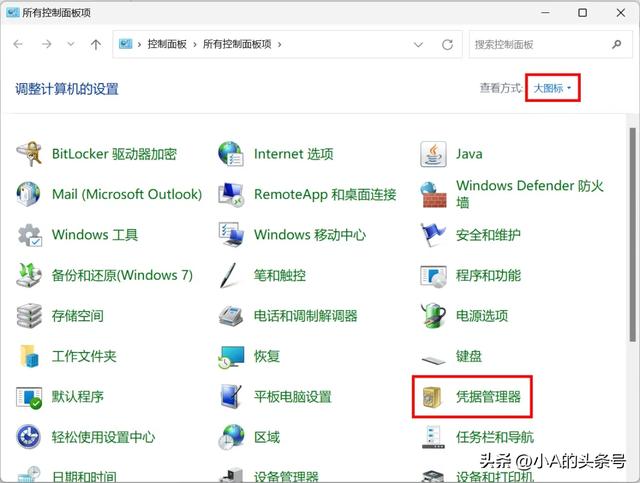Open the 平板电脑设置 tablet icon
640x483 pixels.
231,396
